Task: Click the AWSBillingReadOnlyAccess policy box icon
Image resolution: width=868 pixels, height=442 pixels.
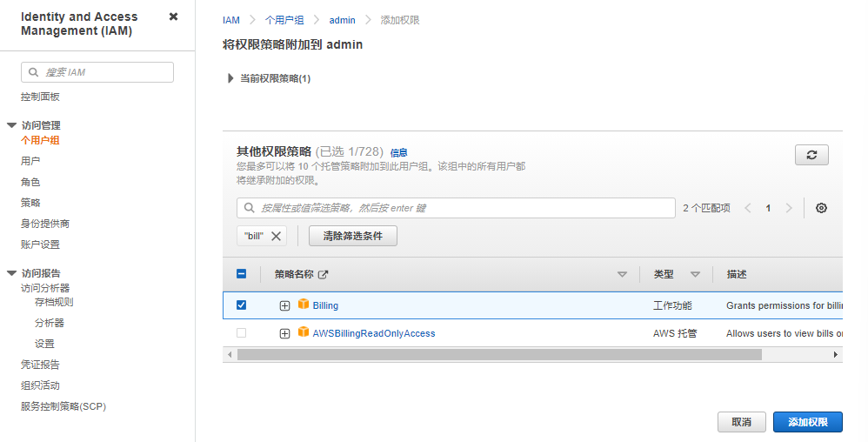Action: point(304,332)
